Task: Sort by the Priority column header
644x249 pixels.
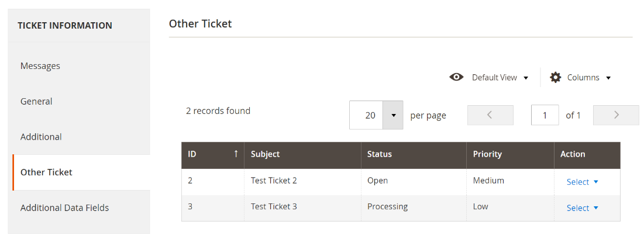Action: 487,154
